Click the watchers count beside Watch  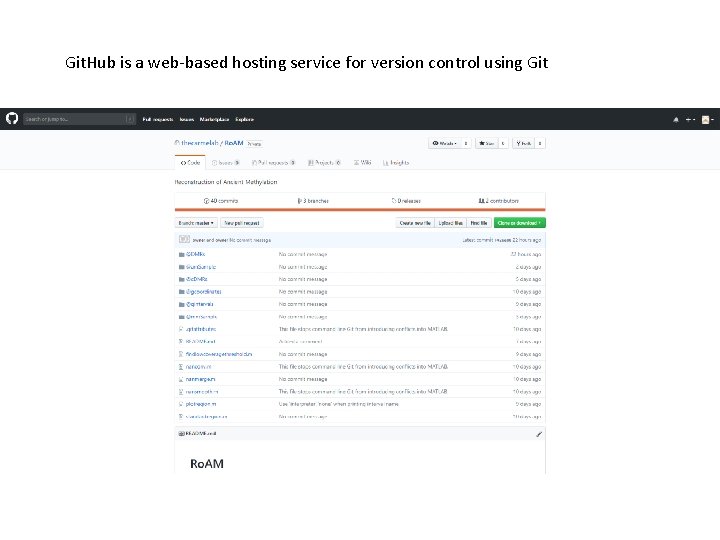point(466,143)
